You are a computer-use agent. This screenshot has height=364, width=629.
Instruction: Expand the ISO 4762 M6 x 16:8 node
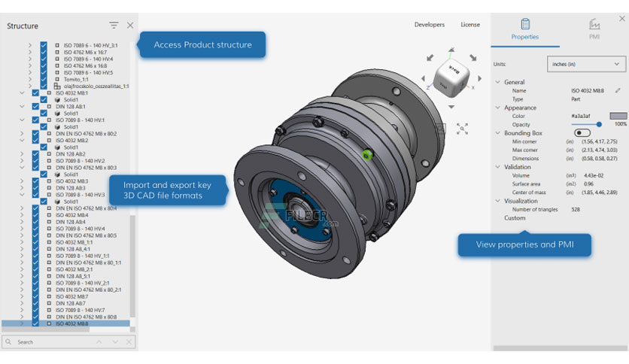[x=29, y=65]
